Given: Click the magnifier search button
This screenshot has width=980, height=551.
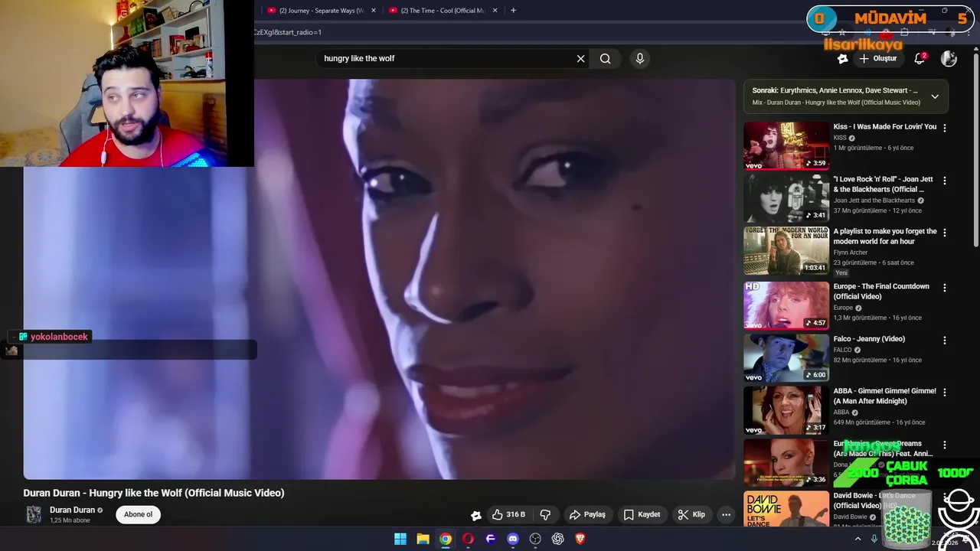Looking at the screenshot, I should (x=606, y=58).
